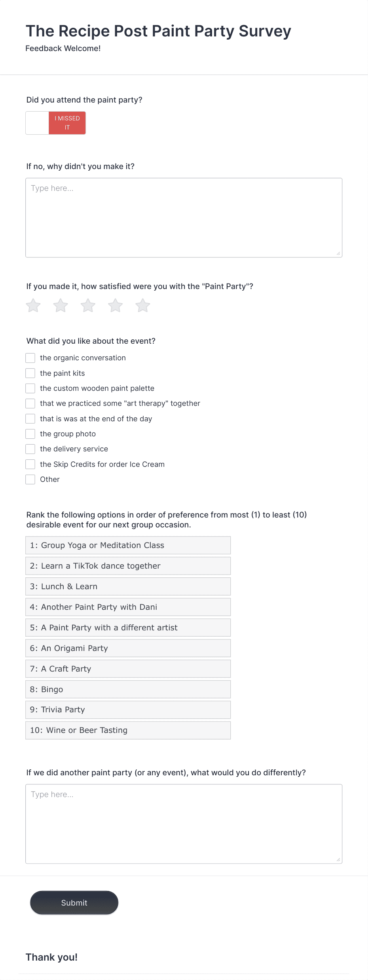Select the 'Wine or Beer Tasting' option
This screenshot has width=368, height=980.
click(128, 730)
